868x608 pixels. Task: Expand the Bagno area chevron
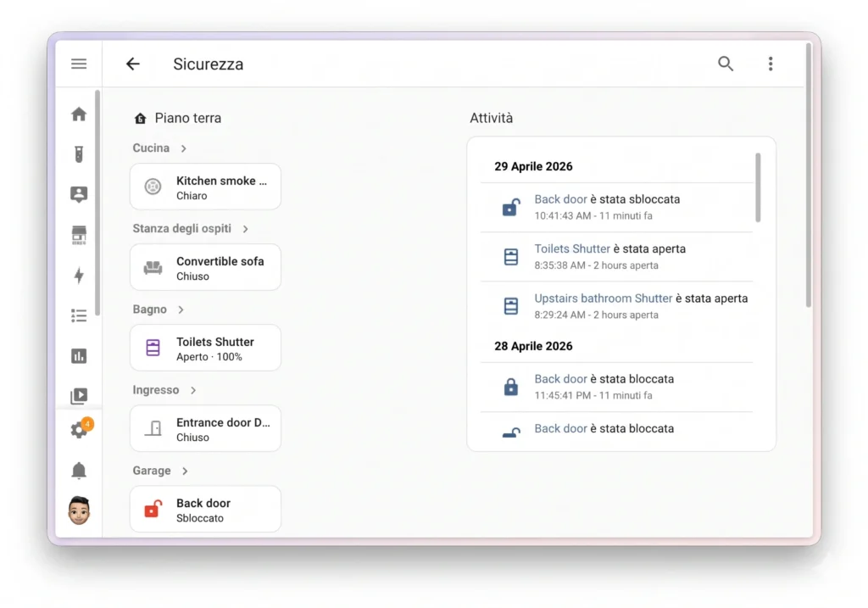181,310
